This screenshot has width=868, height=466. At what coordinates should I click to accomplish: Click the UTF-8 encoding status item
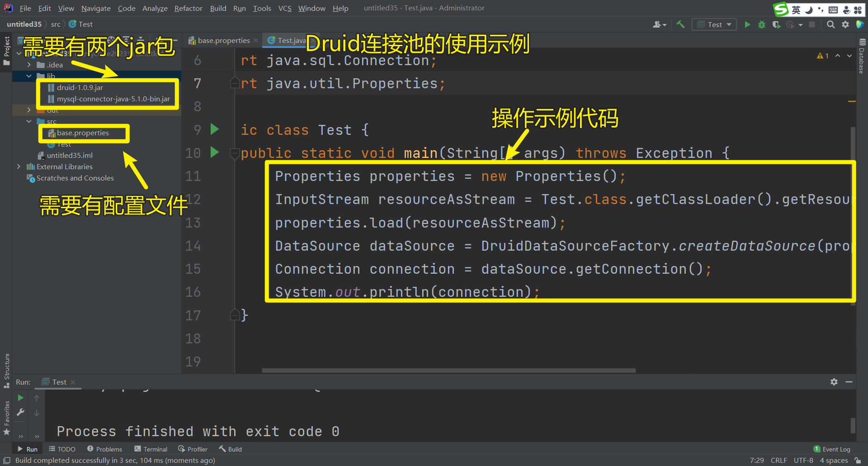[803, 461]
